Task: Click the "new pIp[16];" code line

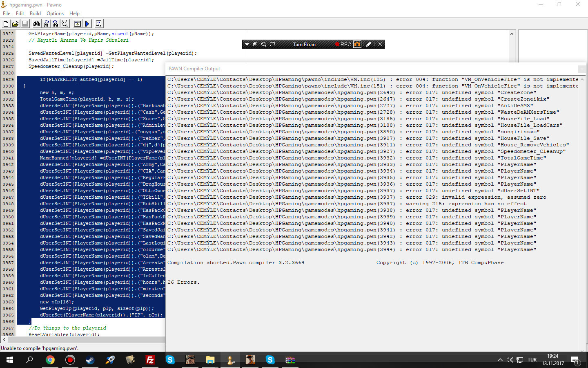Action: (57, 302)
